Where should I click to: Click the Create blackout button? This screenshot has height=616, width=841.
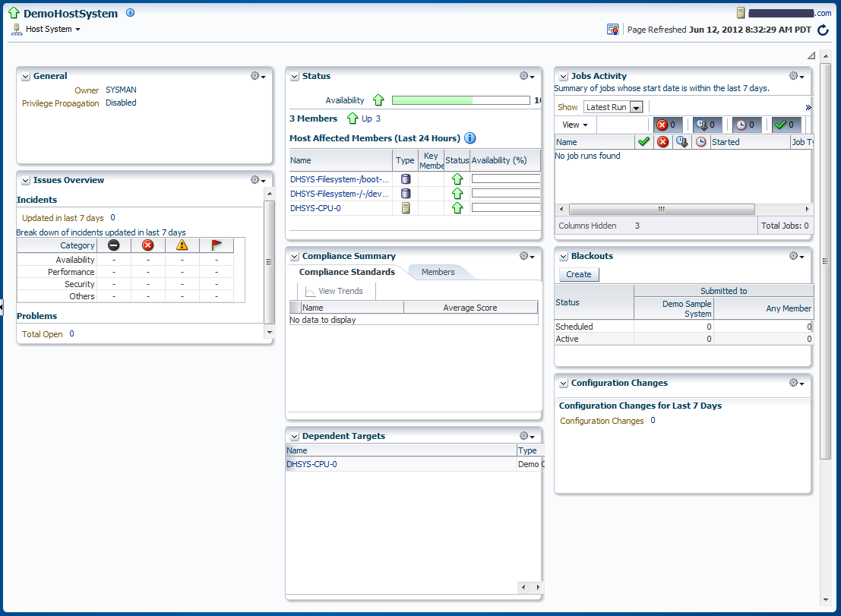(579, 274)
